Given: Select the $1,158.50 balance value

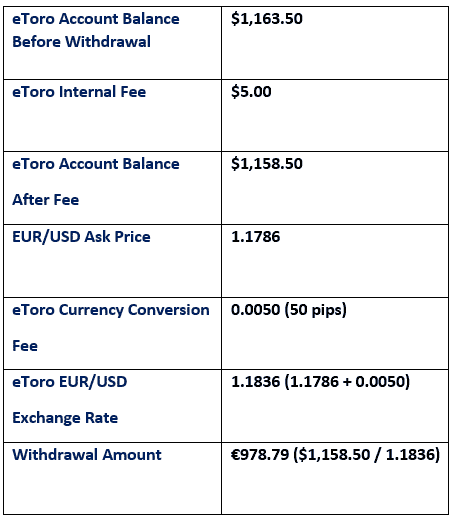Looking at the screenshot, I should tap(267, 164).
